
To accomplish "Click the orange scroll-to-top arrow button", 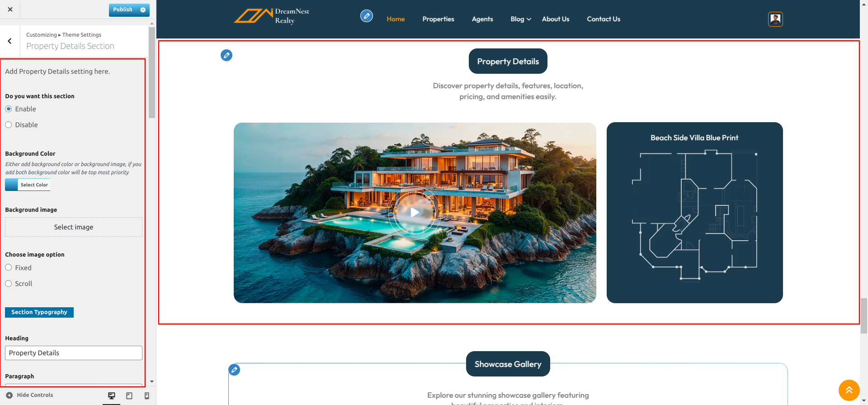I will [849, 390].
